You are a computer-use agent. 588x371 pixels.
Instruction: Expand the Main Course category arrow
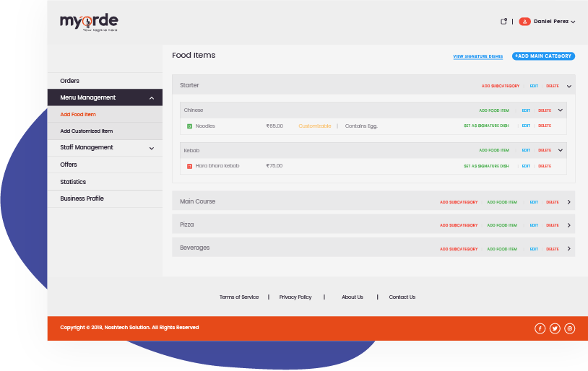click(x=569, y=202)
